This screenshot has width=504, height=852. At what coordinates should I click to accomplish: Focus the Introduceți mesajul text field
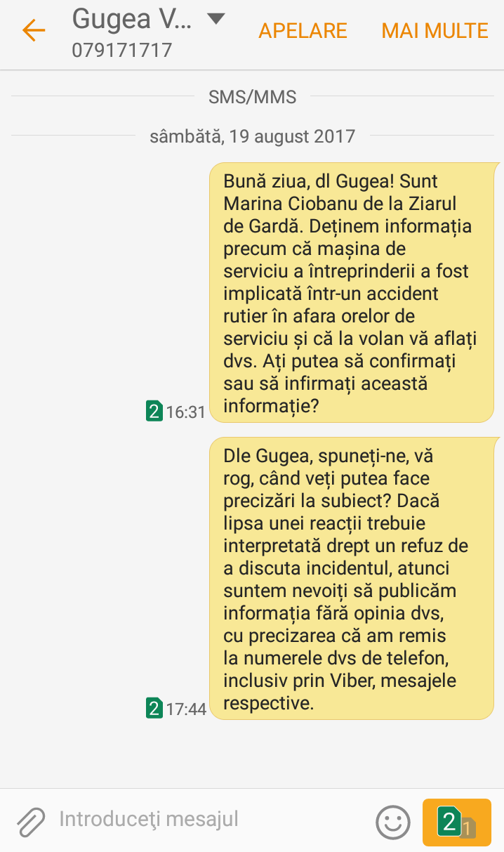click(x=211, y=819)
